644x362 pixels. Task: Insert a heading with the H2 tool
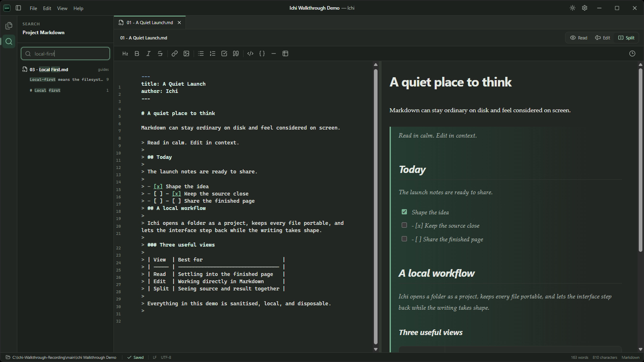pos(125,53)
